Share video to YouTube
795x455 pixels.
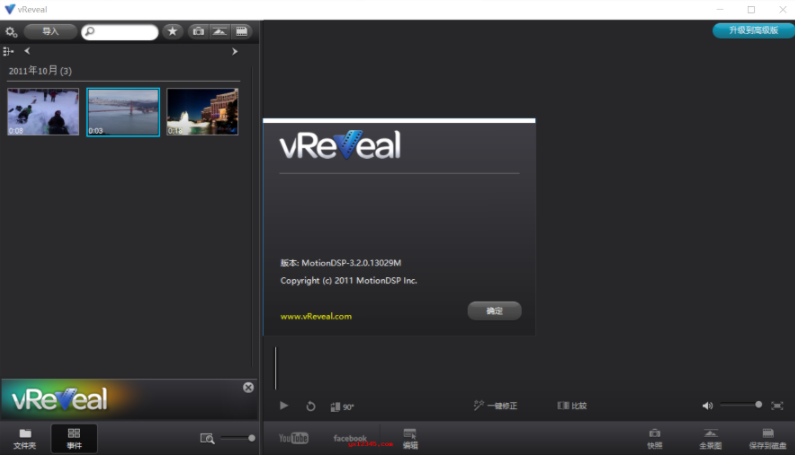[x=294, y=438]
